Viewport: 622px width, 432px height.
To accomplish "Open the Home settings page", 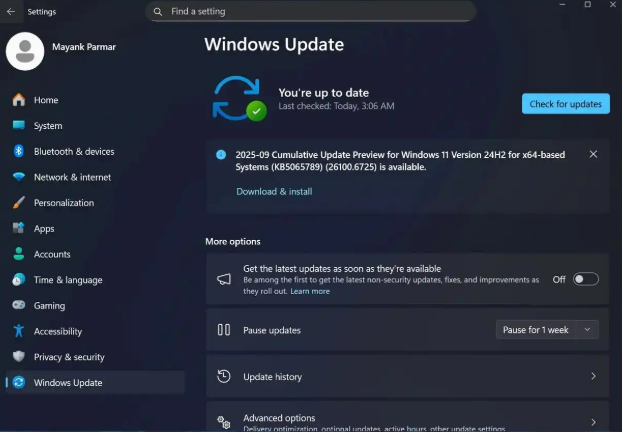I will [95, 100].
